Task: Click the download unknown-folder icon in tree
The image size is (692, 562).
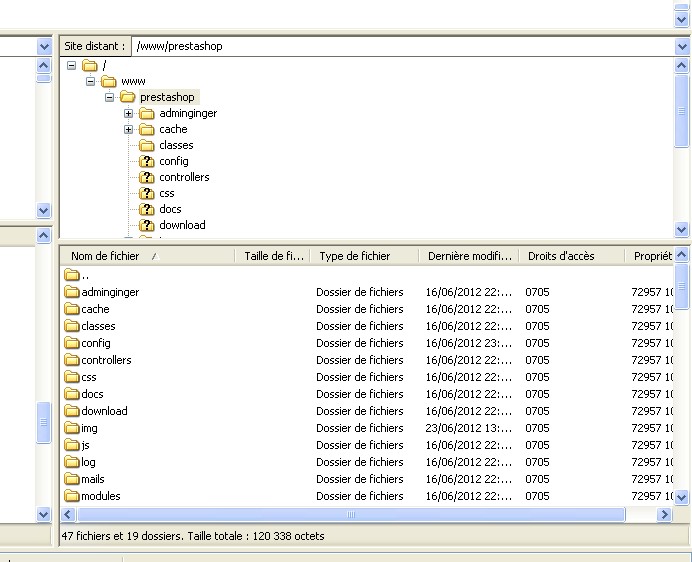Action: (x=147, y=225)
